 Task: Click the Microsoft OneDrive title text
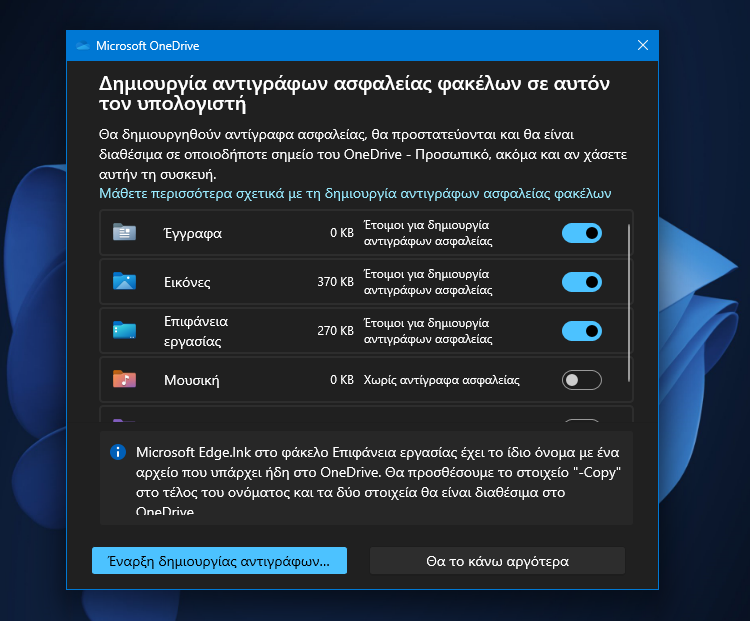point(147,46)
